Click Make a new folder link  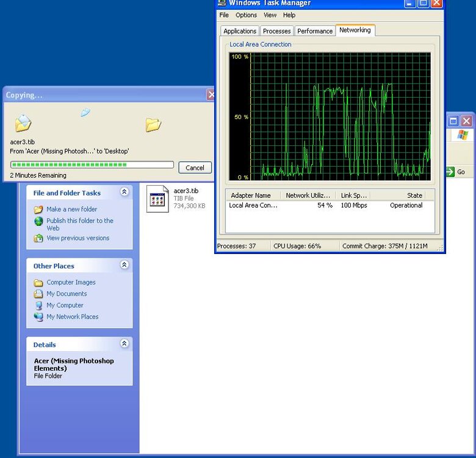pyautogui.click(x=71, y=209)
